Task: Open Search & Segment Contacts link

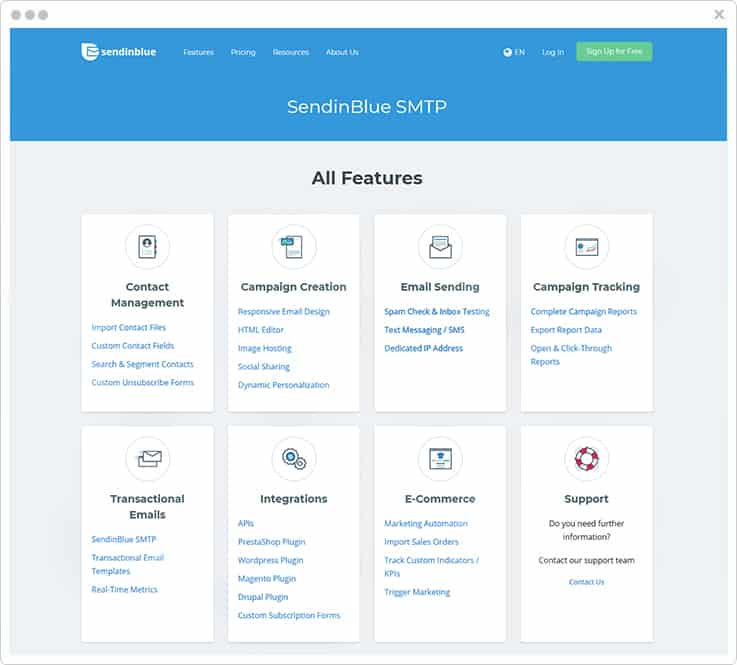Action: 142,364
